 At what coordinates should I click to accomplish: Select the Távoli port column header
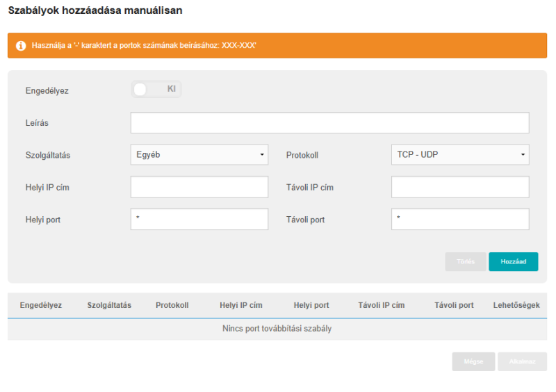pyautogui.click(x=454, y=305)
